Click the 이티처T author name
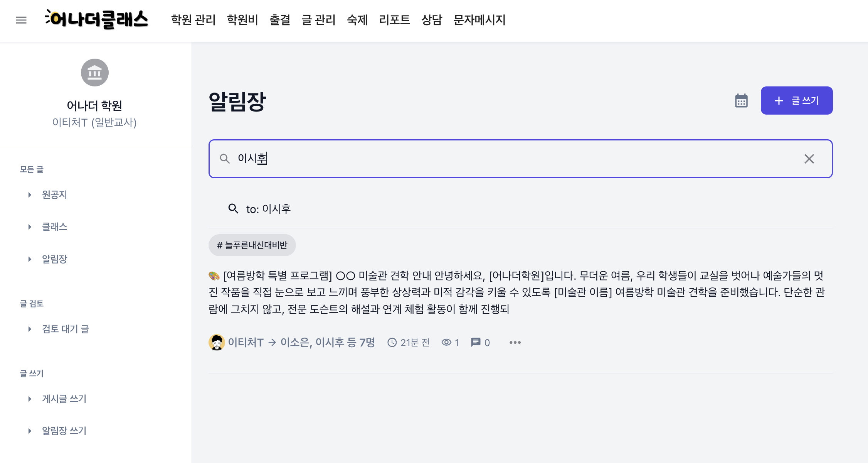 pyautogui.click(x=246, y=342)
